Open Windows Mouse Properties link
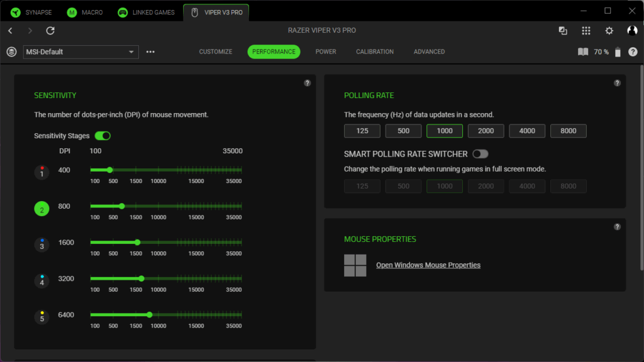The height and width of the screenshot is (362, 644). coord(428,265)
